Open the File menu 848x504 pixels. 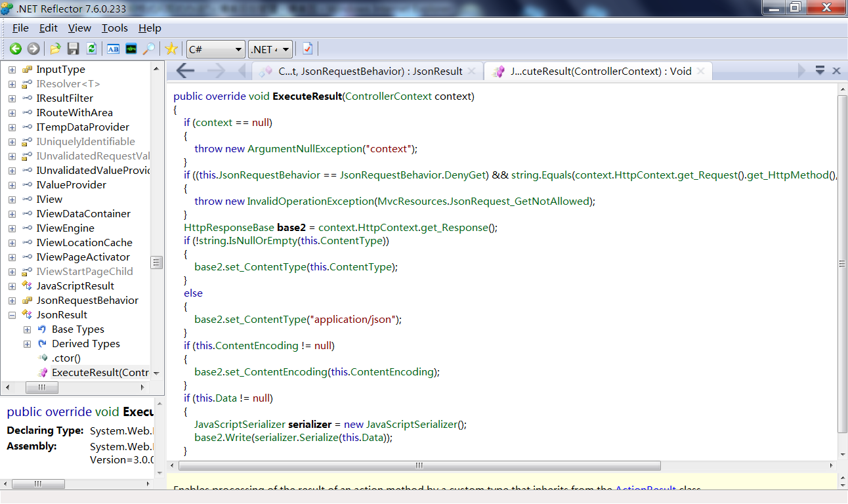20,28
